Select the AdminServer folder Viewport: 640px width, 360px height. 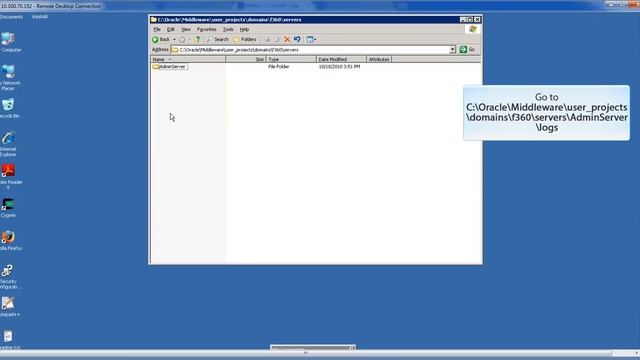(x=170, y=67)
